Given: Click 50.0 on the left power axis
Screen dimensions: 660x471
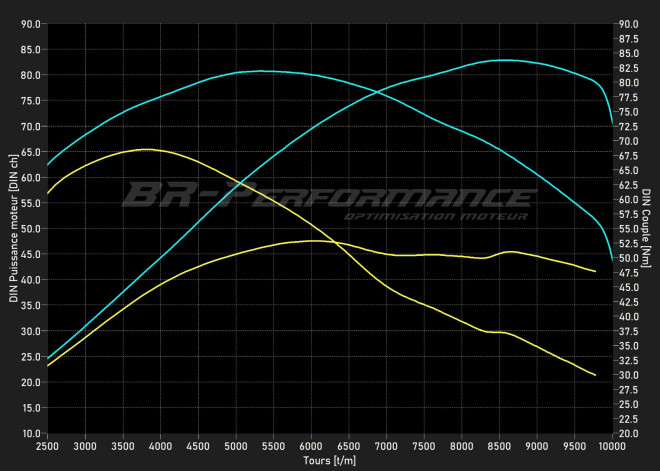Looking at the screenshot, I should coord(30,229).
